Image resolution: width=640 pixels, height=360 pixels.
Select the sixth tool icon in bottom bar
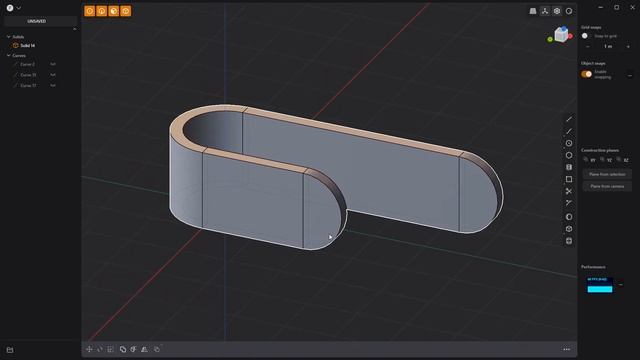click(x=144, y=349)
